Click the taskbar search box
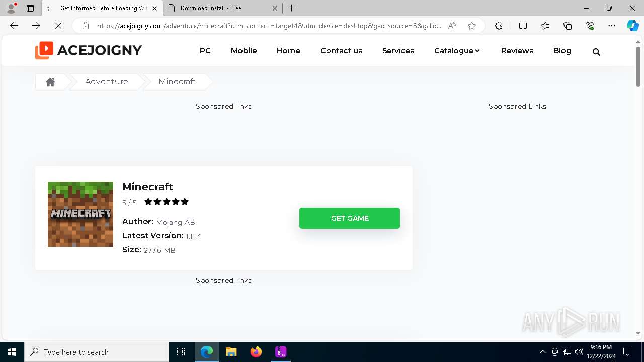This screenshot has height=362, width=644. pos(97,352)
